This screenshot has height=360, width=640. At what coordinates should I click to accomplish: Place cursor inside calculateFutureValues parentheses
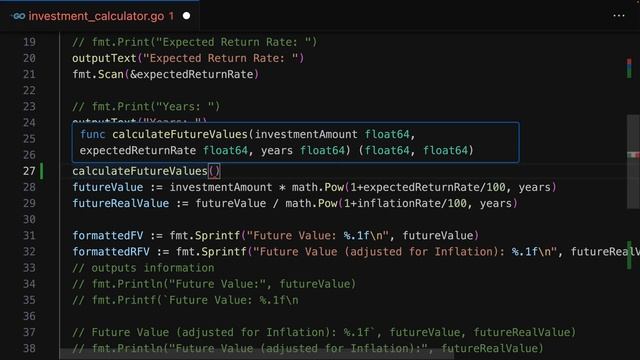coord(214,171)
